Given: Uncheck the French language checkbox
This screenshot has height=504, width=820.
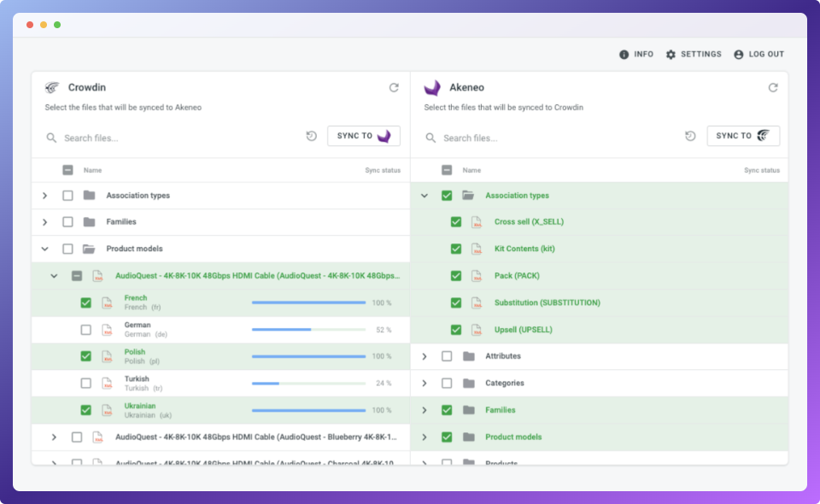Looking at the screenshot, I should pos(85,302).
